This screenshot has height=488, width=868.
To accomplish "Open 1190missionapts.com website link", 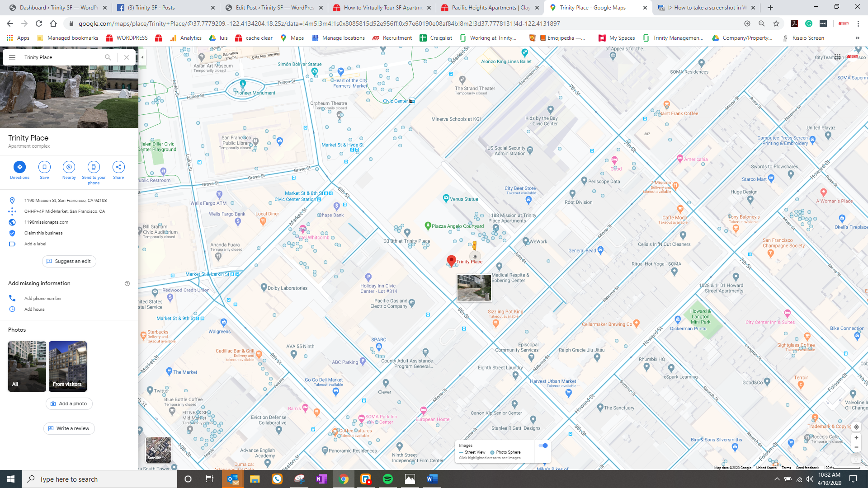I will click(x=46, y=222).
